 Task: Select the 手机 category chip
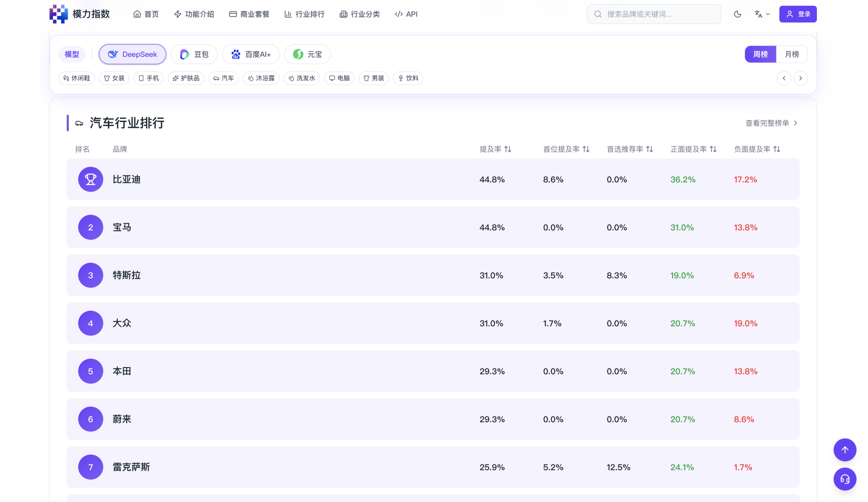(x=149, y=78)
